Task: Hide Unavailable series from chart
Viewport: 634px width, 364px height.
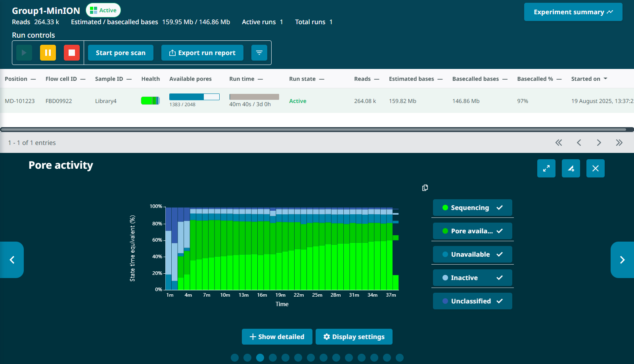Action: click(472, 254)
